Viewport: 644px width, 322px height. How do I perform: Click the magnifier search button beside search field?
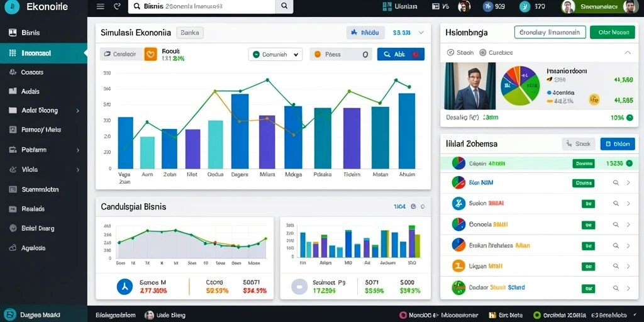[x=284, y=6]
